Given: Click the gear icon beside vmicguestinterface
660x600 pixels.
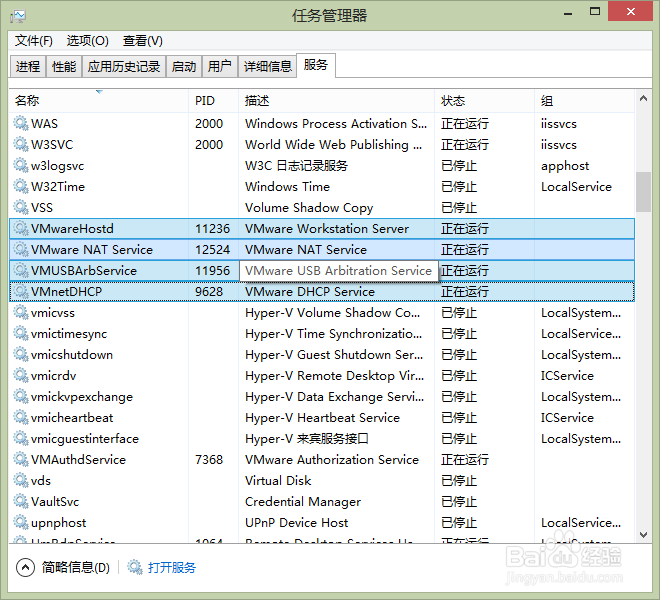Looking at the screenshot, I should [x=20, y=438].
